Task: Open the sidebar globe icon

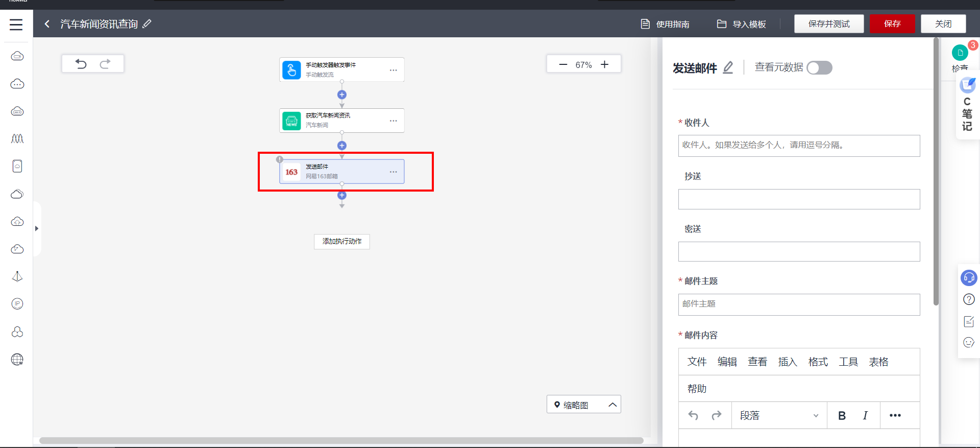Action: [x=17, y=360]
